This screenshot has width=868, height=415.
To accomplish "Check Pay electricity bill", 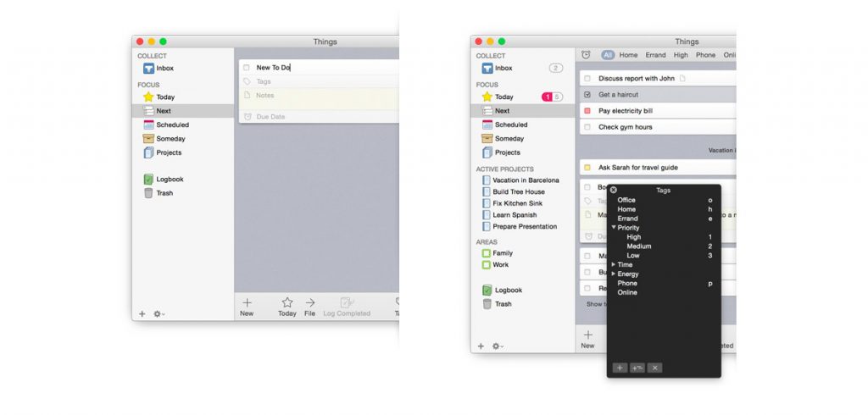I will [587, 111].
